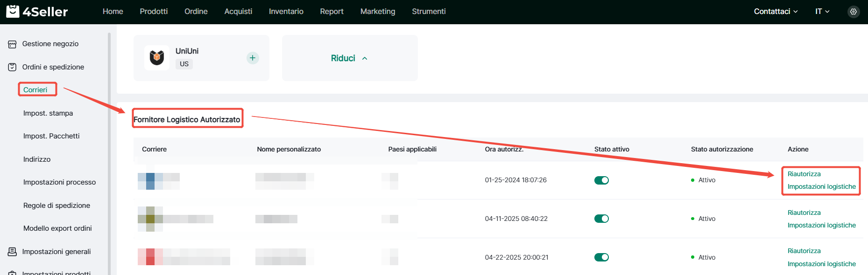Open Impostazioni logistiche for second carrier
The width and height of the screenshot is (868, 275).
[821, 225]
